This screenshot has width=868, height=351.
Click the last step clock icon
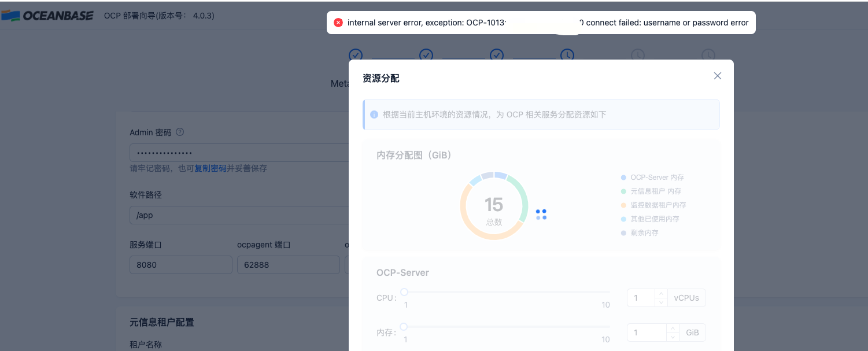708,55
